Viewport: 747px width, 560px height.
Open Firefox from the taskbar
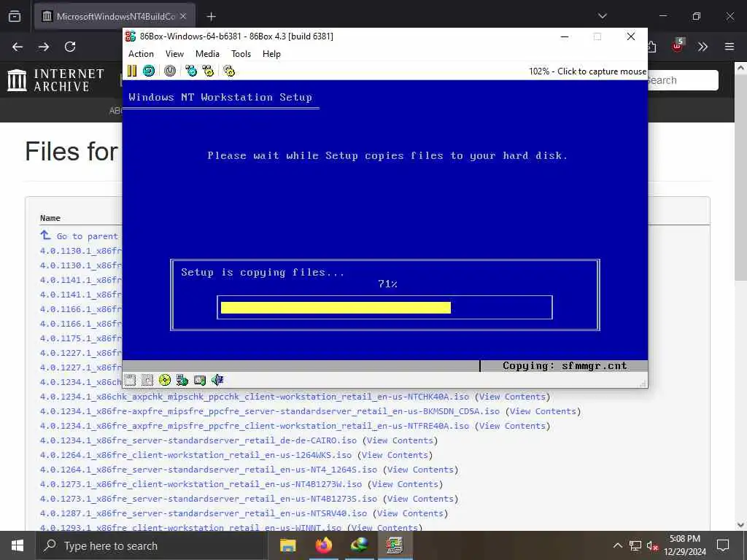[x=323, y=545]
